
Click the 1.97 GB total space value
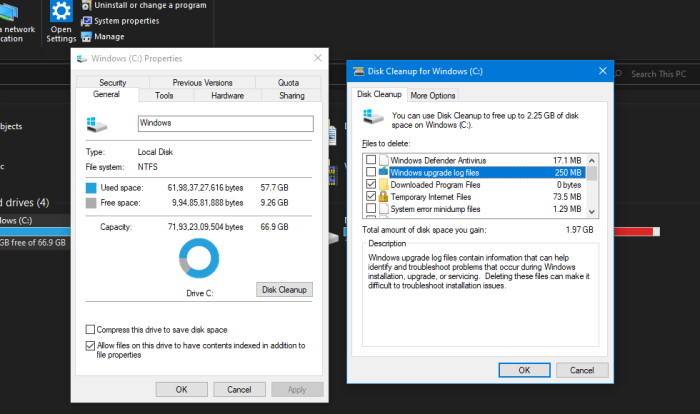[579, 230]
